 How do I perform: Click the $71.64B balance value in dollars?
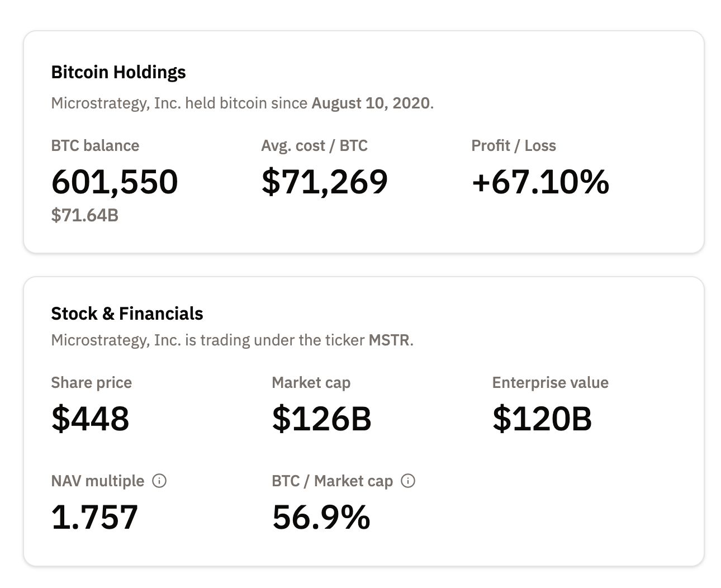(84, 215)
